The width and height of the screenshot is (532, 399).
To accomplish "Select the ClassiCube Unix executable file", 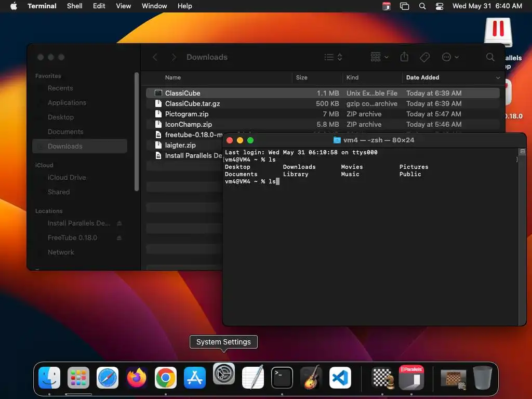I will [323, 93].
